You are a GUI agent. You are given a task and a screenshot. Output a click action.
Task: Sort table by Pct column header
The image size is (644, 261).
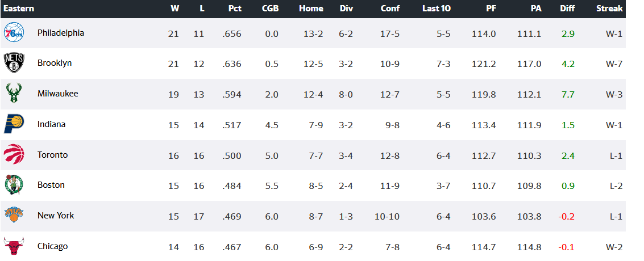(235, 9)
